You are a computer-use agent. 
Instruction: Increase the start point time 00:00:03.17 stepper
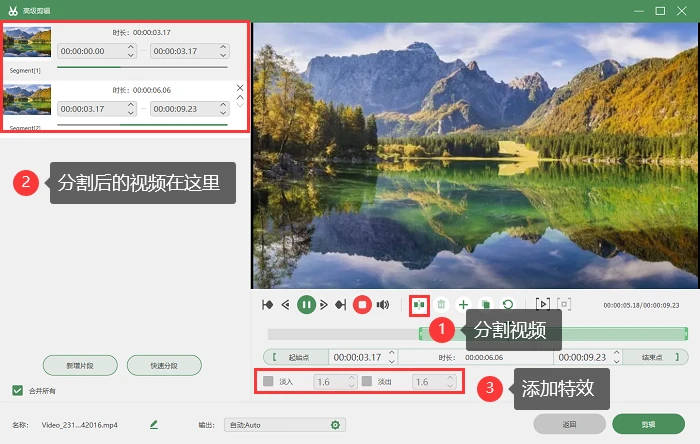[x=392, y=353]
